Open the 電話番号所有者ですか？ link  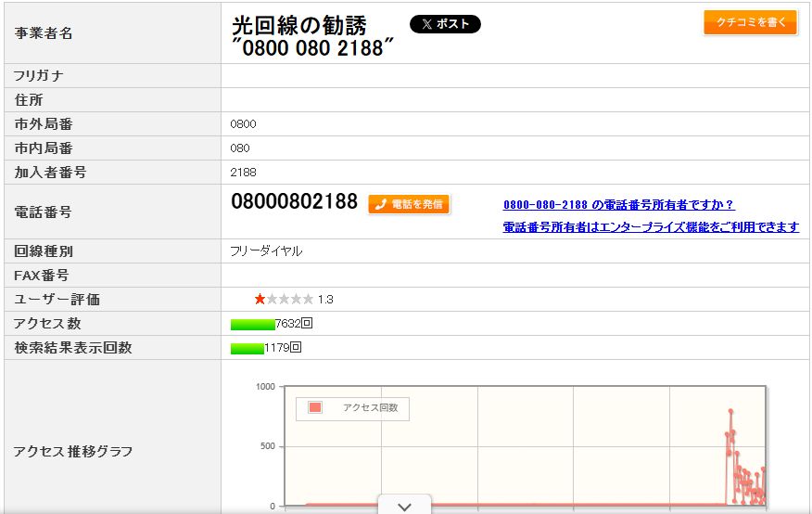[618, 205]
